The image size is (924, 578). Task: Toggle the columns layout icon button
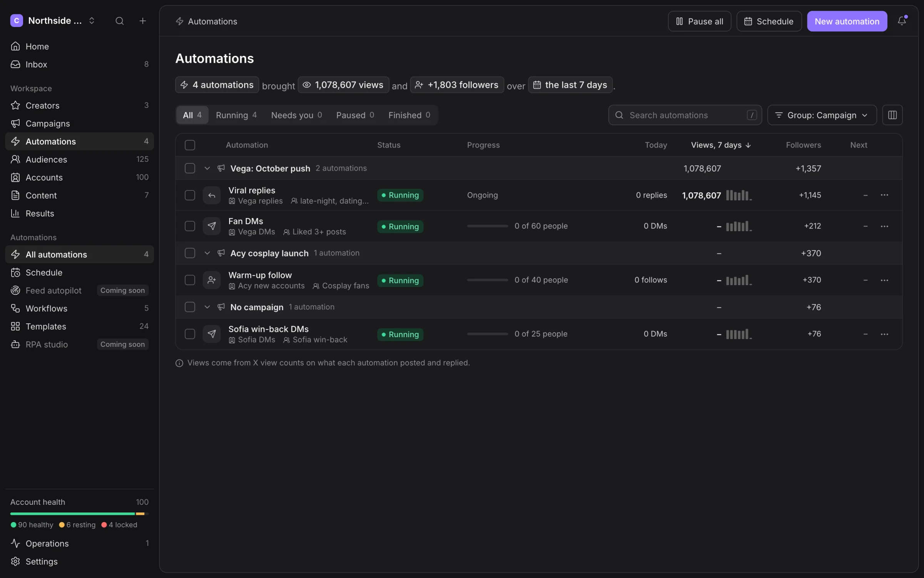[892, 115]
